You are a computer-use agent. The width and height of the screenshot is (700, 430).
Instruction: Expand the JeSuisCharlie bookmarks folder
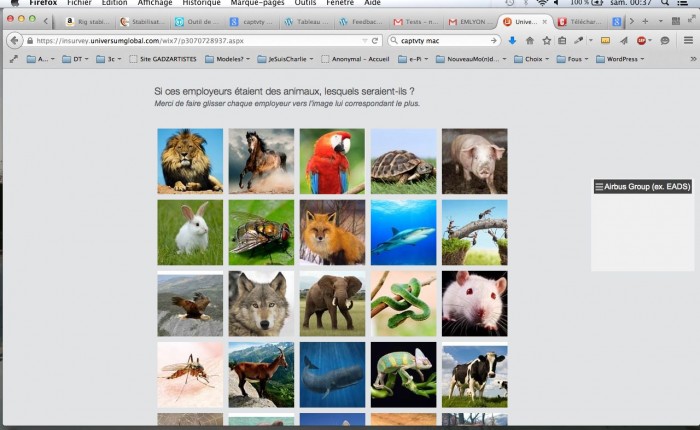pos(285,59)
